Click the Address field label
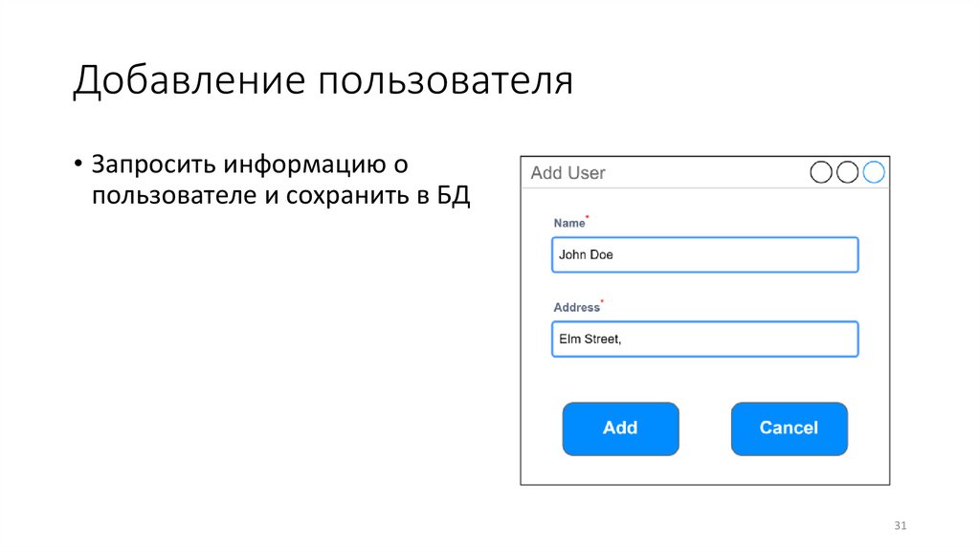This screenshot has width=980, height=549. [576, 308]
